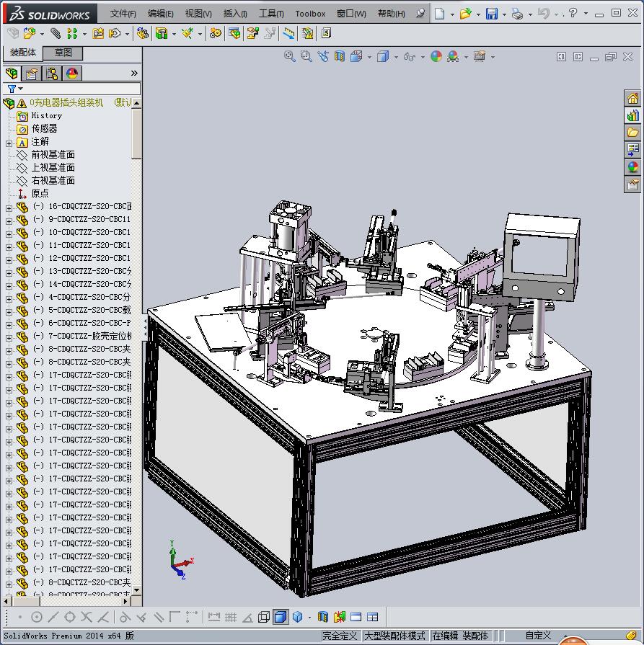This screenshot has width=644, height=645.
Task: Open the FeatureManager design tree tab
Action: click(x=12, y=74)
